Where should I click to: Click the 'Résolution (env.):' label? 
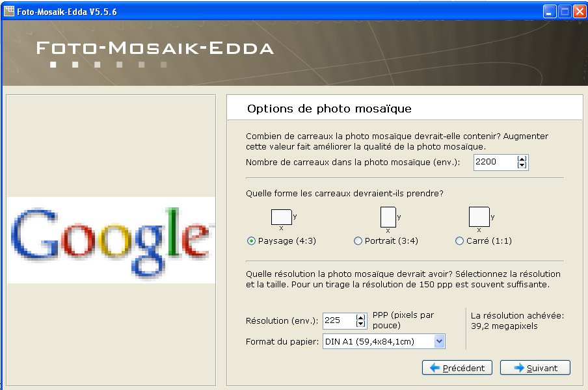coord(282,321)
